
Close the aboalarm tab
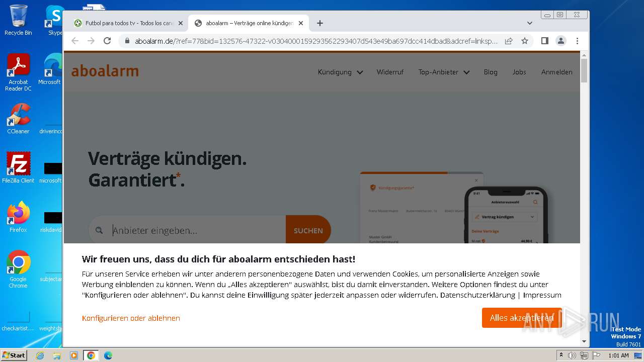click(x=301, y=23)
